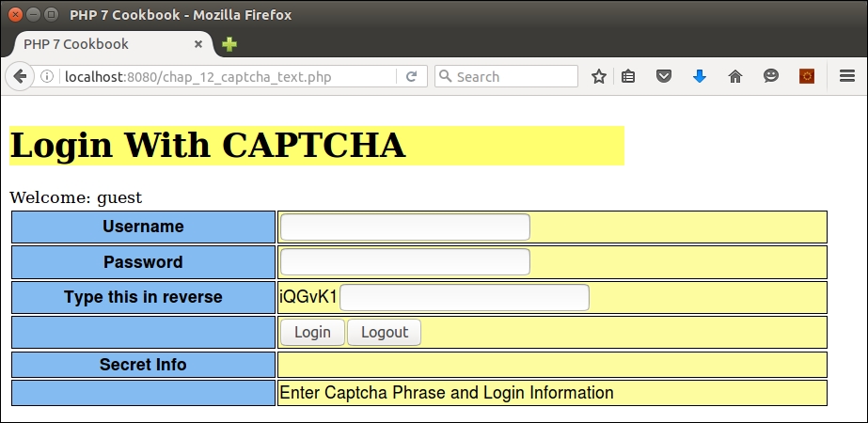
Task: Minimize the Firefox window
Action: [33, 15]
